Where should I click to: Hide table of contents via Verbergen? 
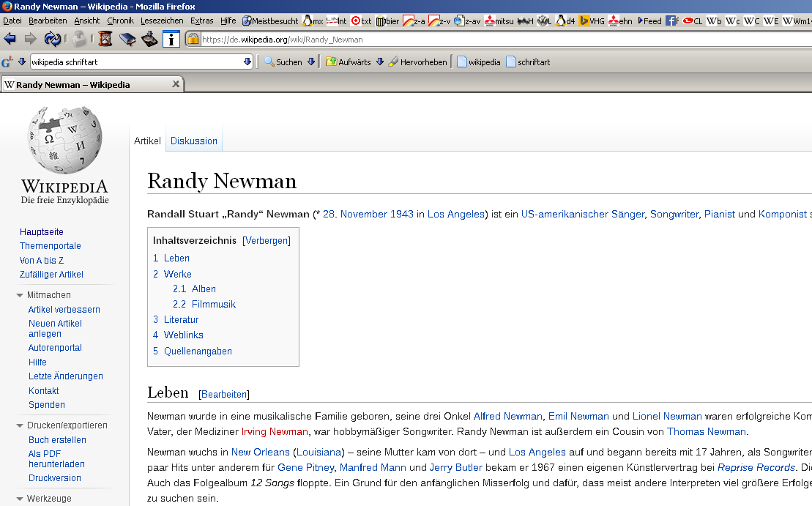coord(267,240)
